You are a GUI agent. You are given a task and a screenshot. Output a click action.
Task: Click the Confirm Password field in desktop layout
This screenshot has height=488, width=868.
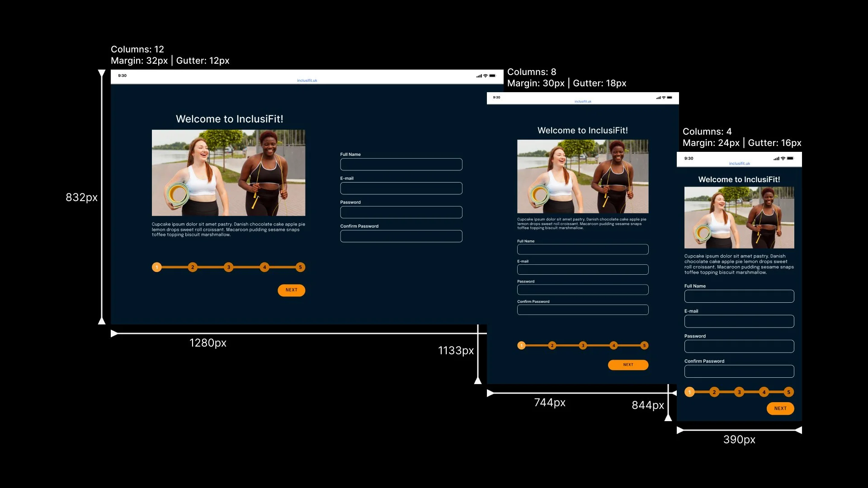tap(401, 236)
